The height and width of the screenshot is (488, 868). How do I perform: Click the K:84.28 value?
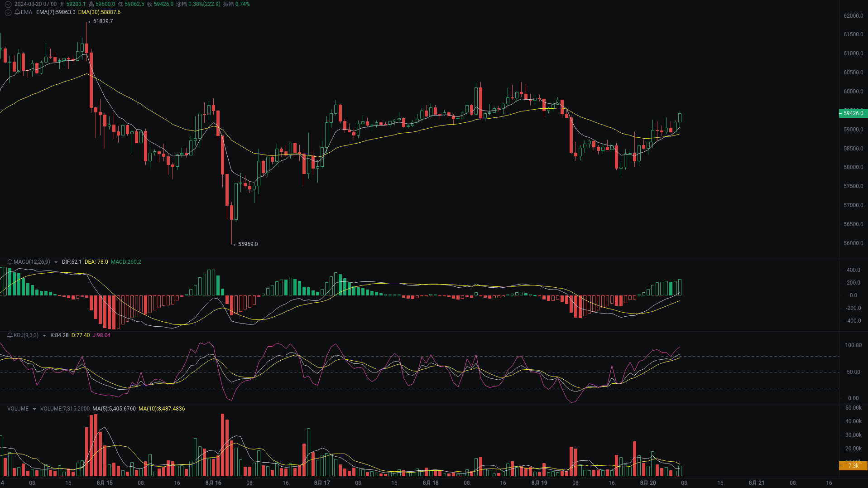pos(59,335)
